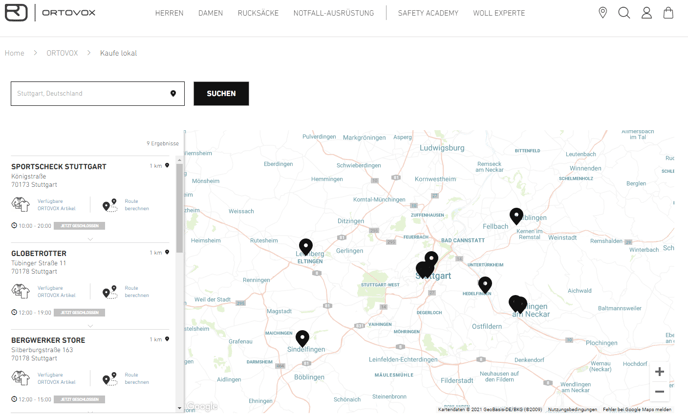Click clock icon beside 12:00 - 19:00 hours
This screenshot has width=688, height=416.
[x=14, y=312]
